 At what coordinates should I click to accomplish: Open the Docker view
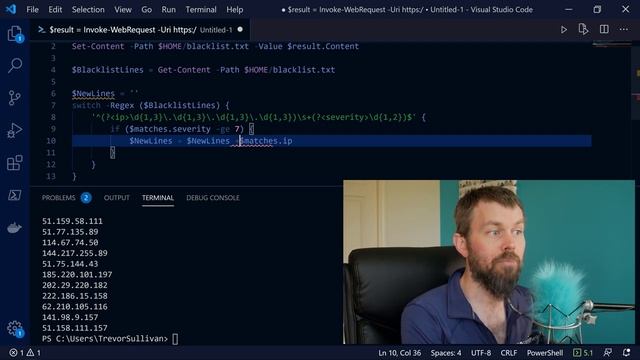(x=15, y=227)
